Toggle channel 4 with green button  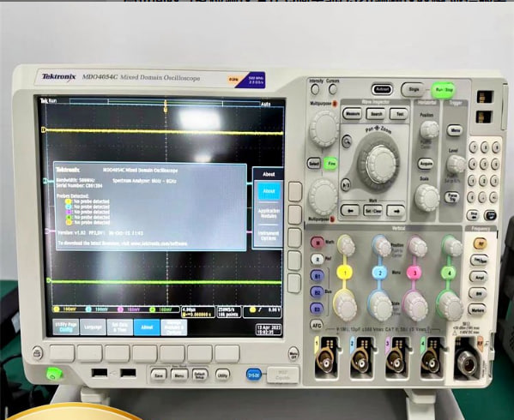[x=449, y=273]
